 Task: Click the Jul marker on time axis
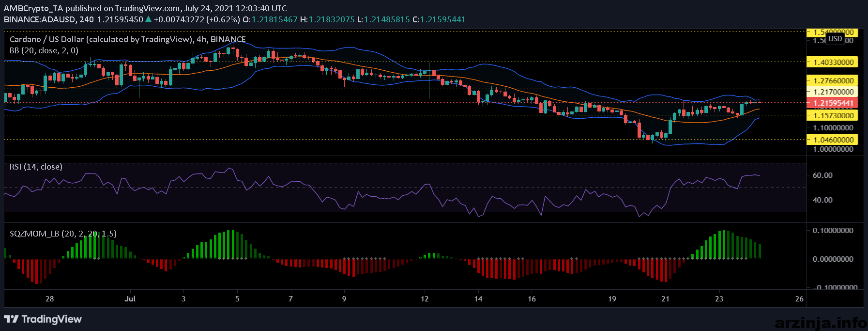[130, 299]
